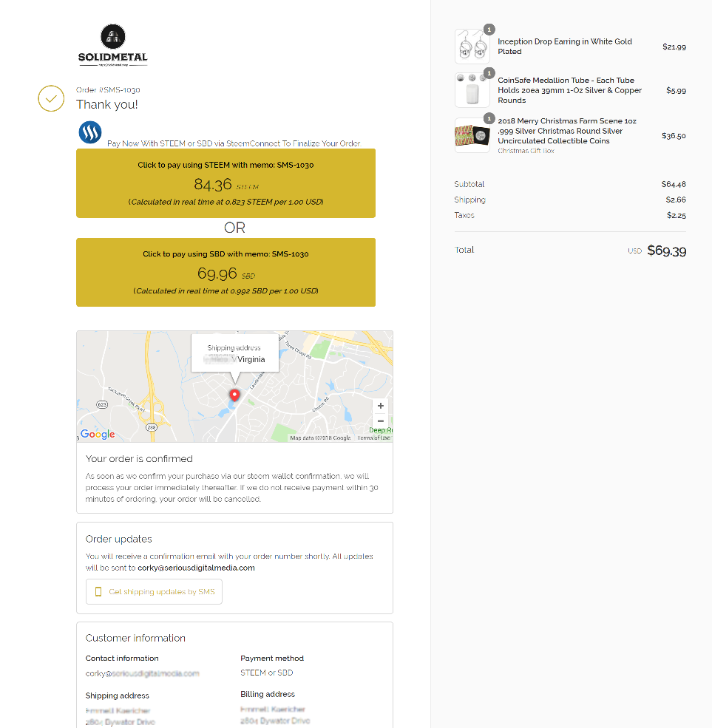Click the SolidMetal store logo
The image size is (712, 728).
tap(113, 45)
